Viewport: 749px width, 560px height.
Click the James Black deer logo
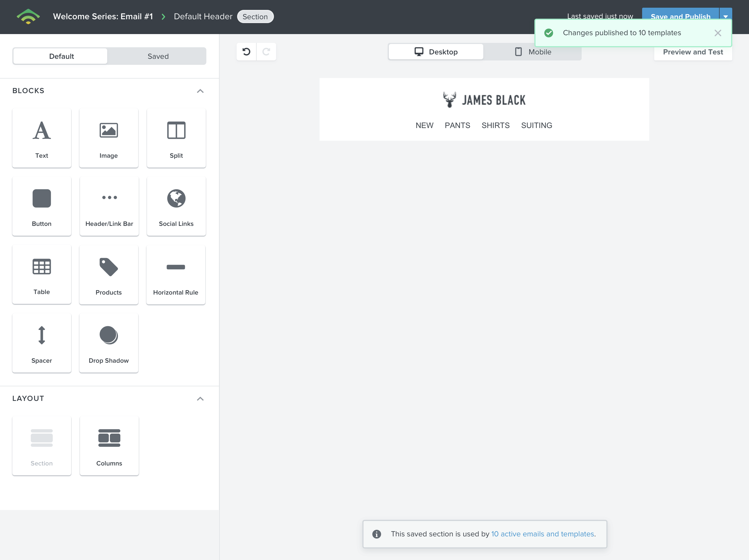click(484, 100)
